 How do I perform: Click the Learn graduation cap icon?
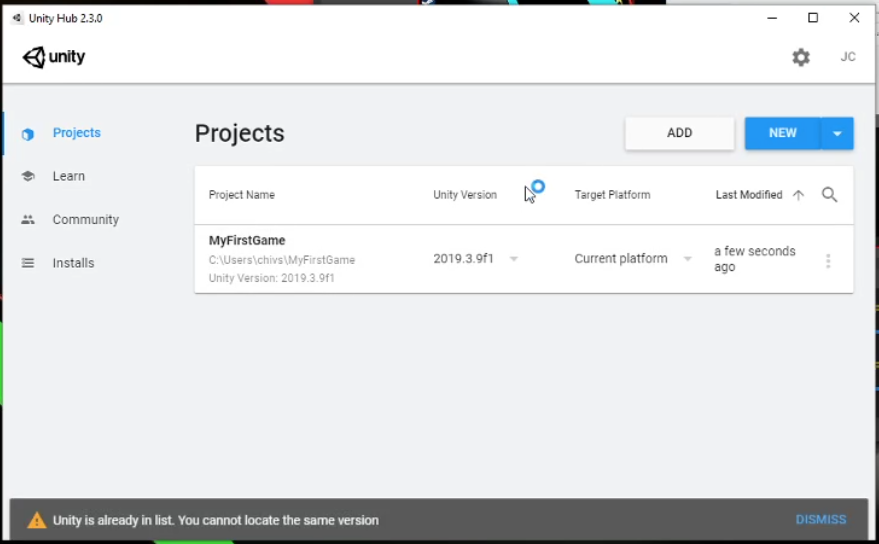point(28,177)
